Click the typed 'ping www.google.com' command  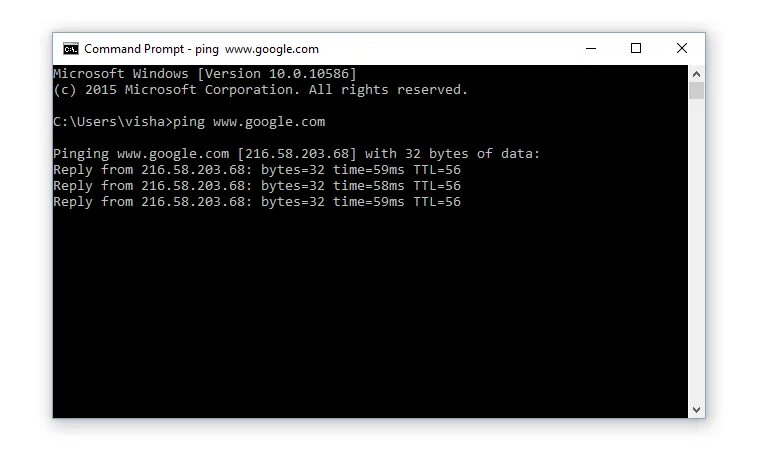click(249, 122)
